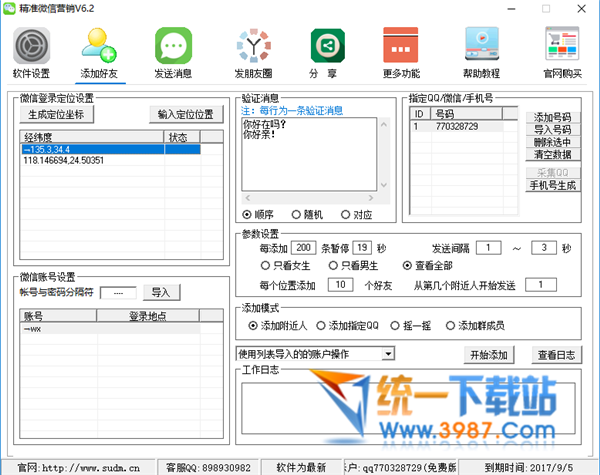Click 帐号与密码分隔符 input field
The width and height of the screenshot is (600, 475).
coord(118,293)
